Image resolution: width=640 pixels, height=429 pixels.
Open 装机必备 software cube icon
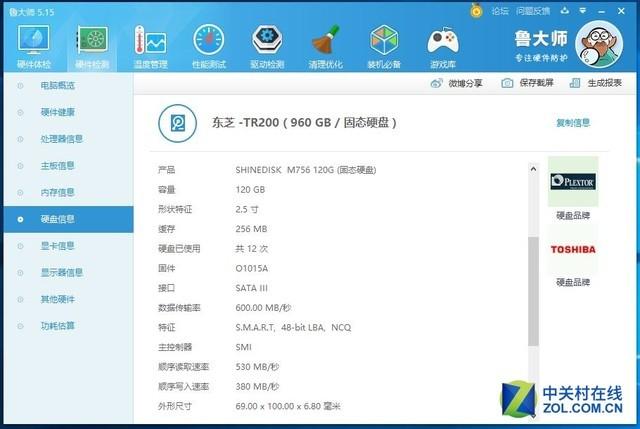(384, 40)
